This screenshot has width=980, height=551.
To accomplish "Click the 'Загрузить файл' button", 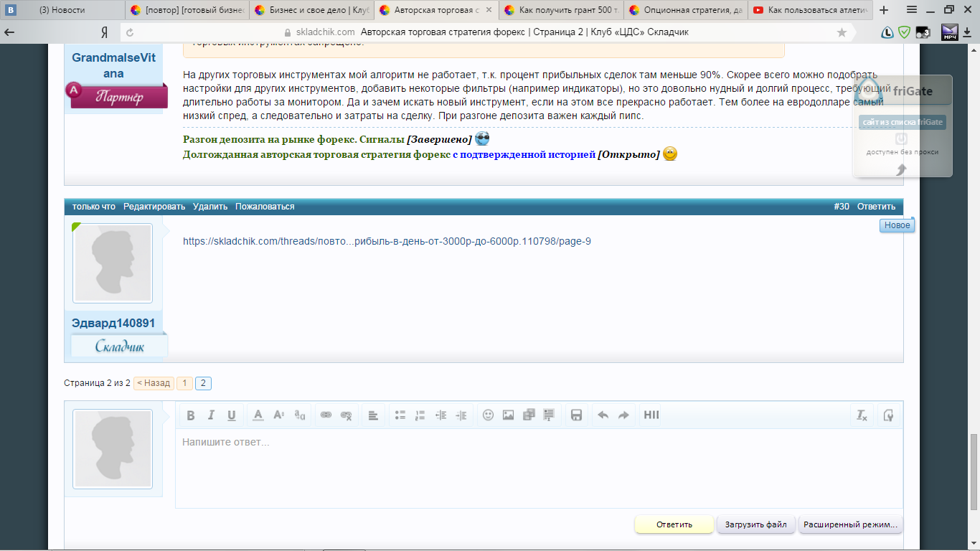I will 756,524.
